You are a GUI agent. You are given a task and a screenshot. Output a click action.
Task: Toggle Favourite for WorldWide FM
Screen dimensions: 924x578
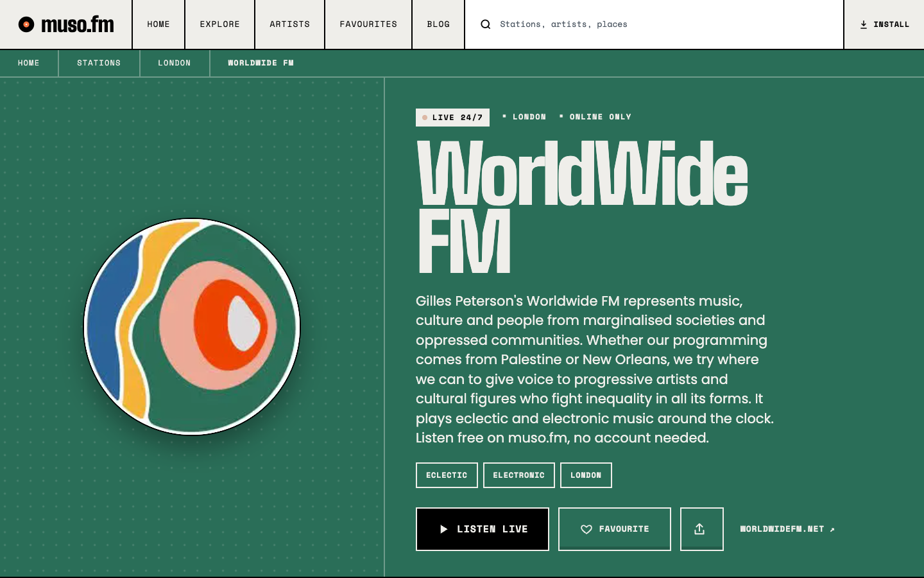pyautogui.click(x=615, y=529)
